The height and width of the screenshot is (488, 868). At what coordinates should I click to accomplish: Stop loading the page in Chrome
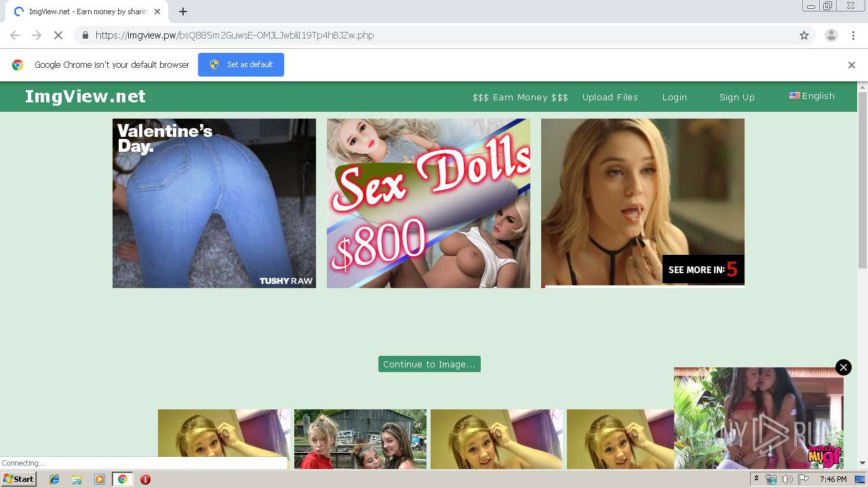(58, 35)
